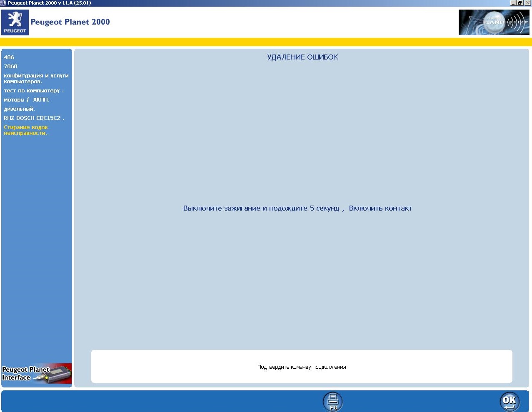The width and height of the screenshot is (532, 412).
Task: Click the 'Peugeot Planet 2000' header title
Action: click(70, 22)
